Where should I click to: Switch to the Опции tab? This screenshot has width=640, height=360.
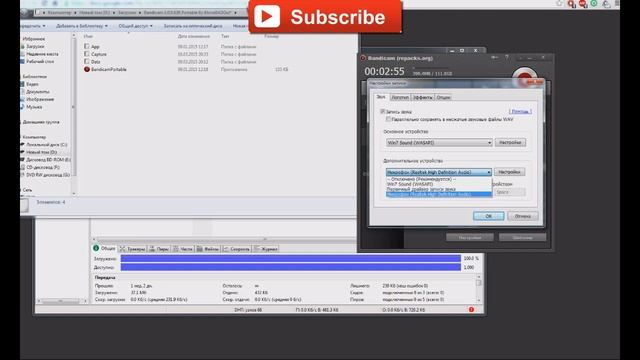(443, 97)
